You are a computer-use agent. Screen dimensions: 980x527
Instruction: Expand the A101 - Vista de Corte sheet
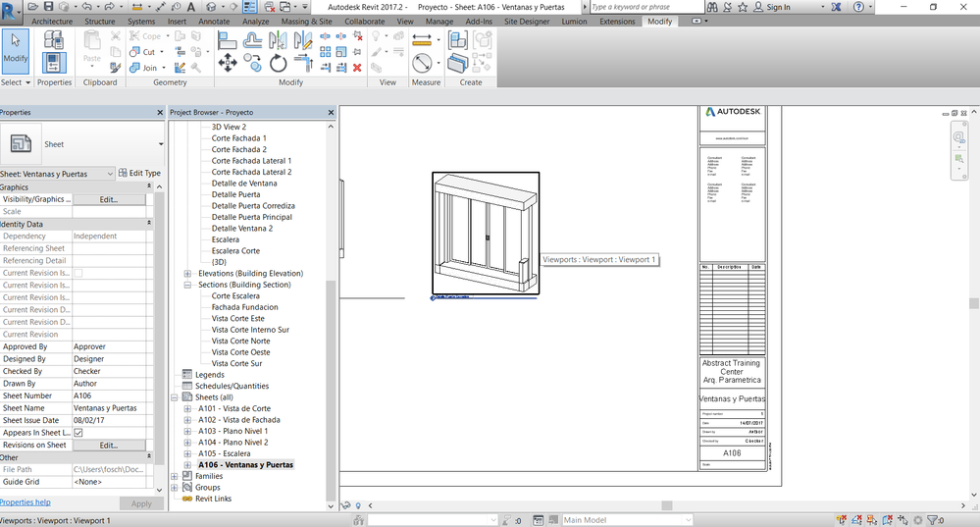(x=186, y=408)
